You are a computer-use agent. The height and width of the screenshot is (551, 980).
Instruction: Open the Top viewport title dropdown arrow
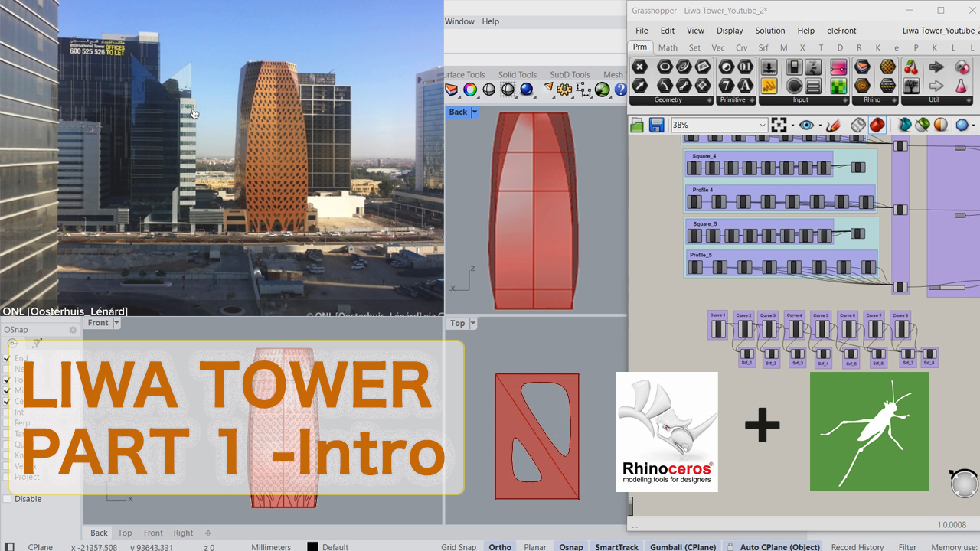tap(473, 323)
